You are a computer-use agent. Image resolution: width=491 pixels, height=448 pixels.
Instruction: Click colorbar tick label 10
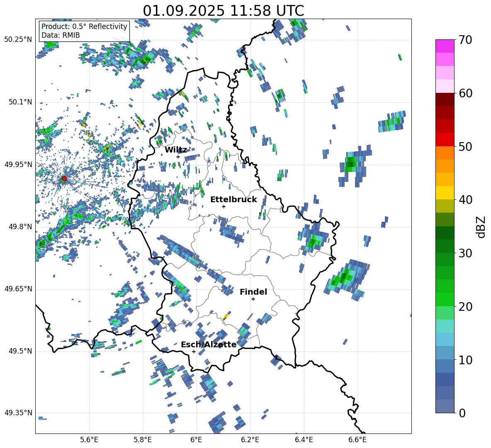point(465,360)
